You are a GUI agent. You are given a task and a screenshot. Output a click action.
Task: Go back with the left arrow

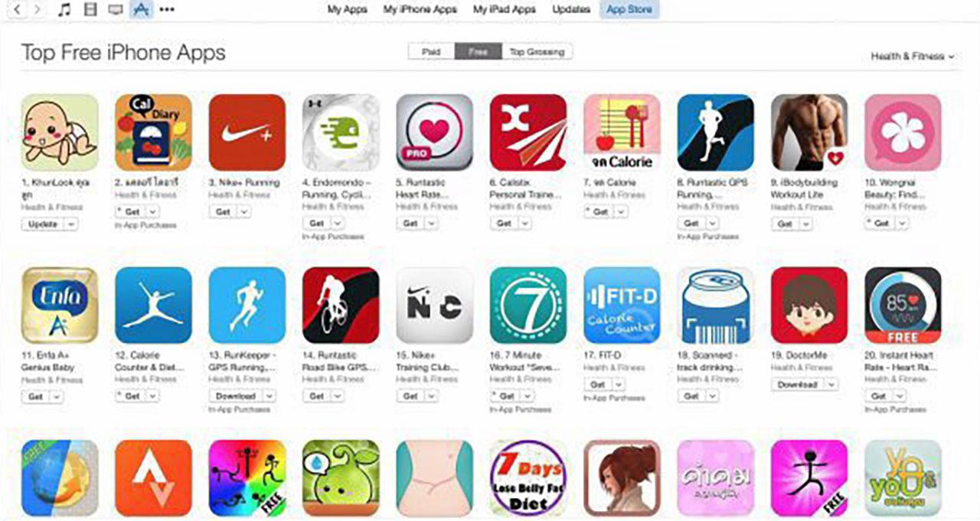[17, 9]
